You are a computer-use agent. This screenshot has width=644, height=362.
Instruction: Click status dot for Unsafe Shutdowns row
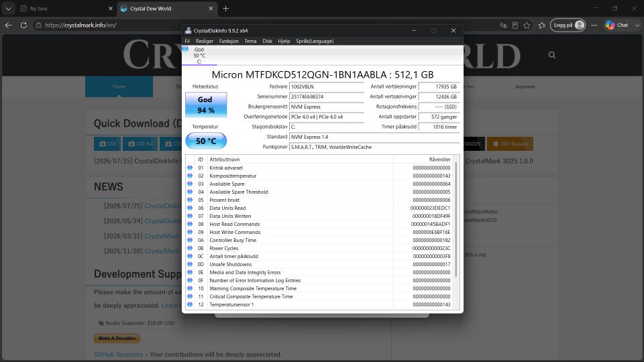[190, 264]
